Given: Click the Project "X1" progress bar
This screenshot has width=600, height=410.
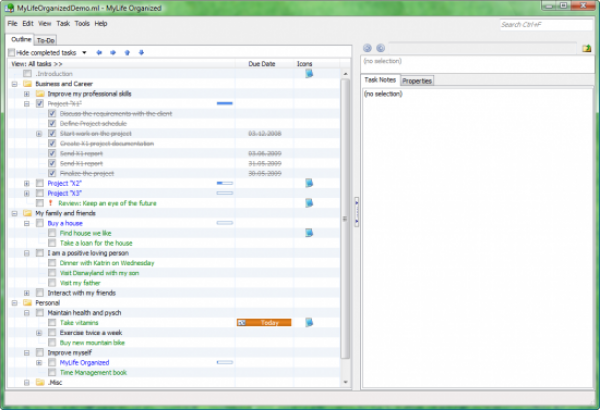Looking at the screenshot, I should tap(225, 103).
